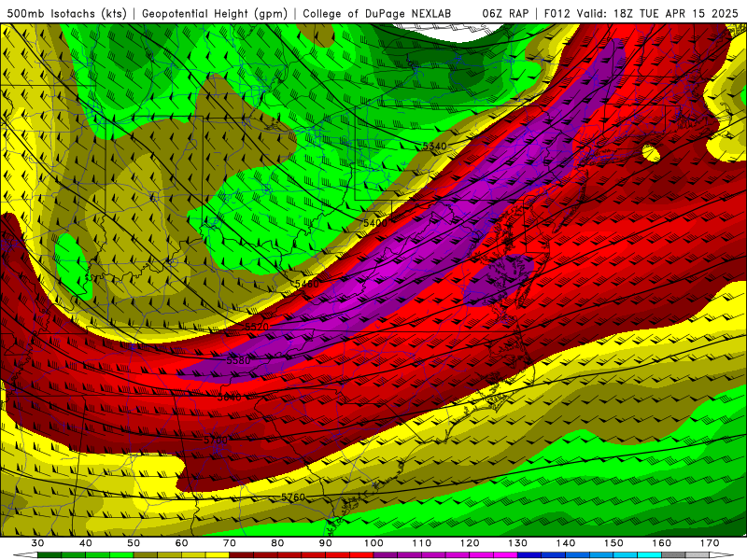Image resolution: width=747 pixels, height=560 pixels.
Task: Click the legend value 60
Action: tap(181, 543)
